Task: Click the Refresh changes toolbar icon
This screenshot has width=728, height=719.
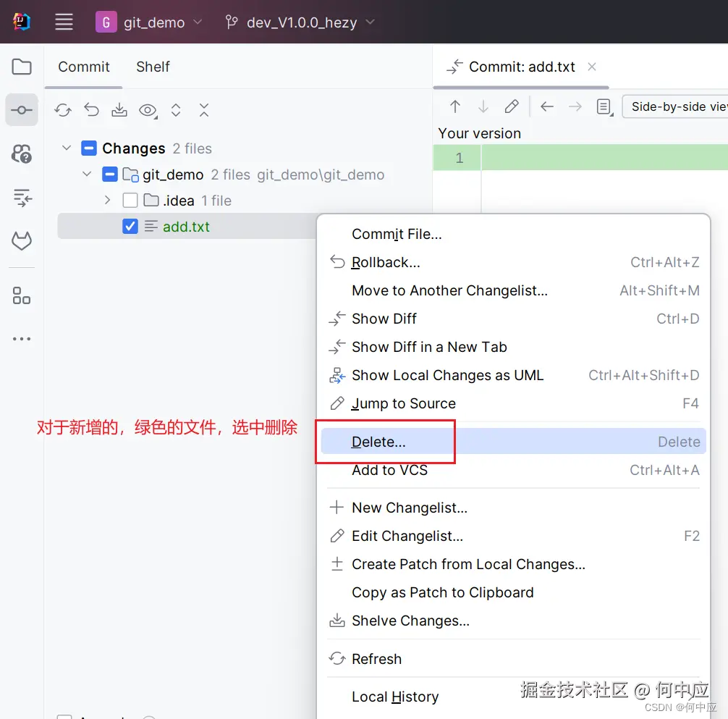Action: click(63, 110)
